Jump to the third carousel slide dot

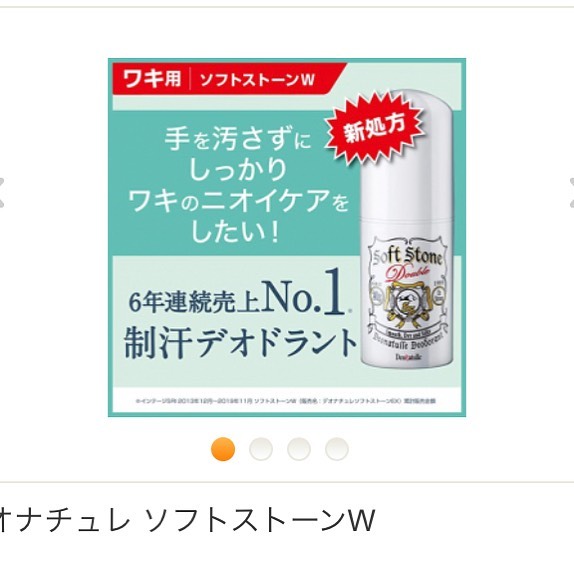[x=299, y=449]
